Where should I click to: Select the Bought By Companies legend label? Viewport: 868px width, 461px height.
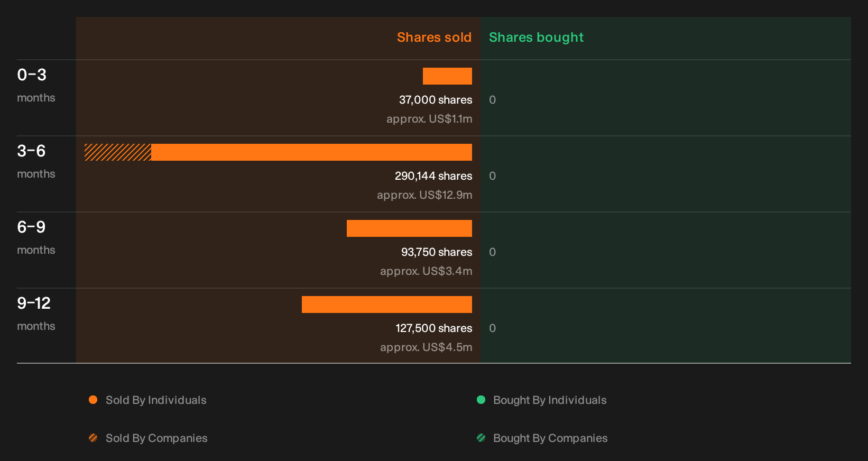(x=550, y=438)
